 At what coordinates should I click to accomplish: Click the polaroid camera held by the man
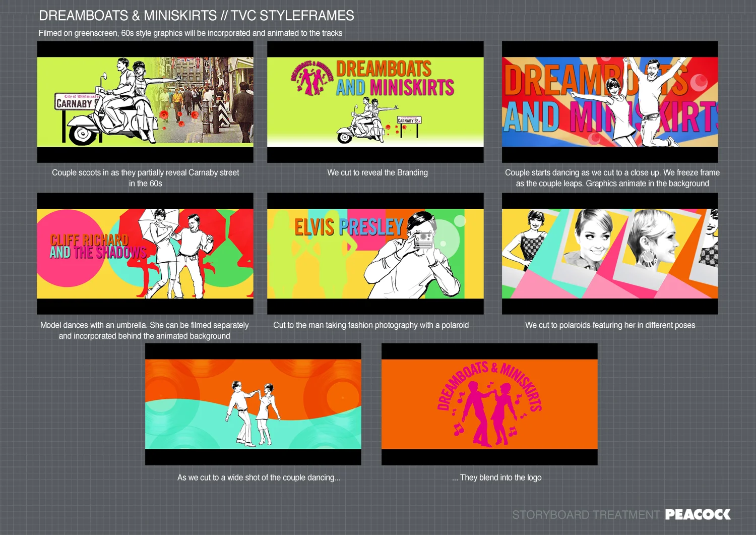(422, 239)
